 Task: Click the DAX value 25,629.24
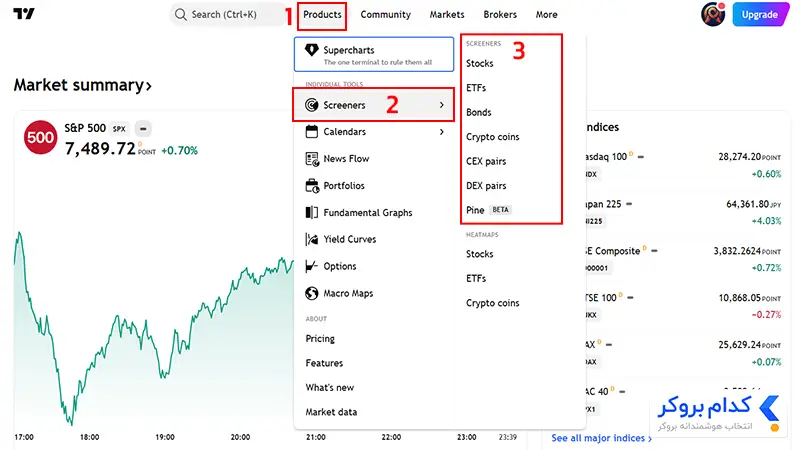[x=740, y=345]
